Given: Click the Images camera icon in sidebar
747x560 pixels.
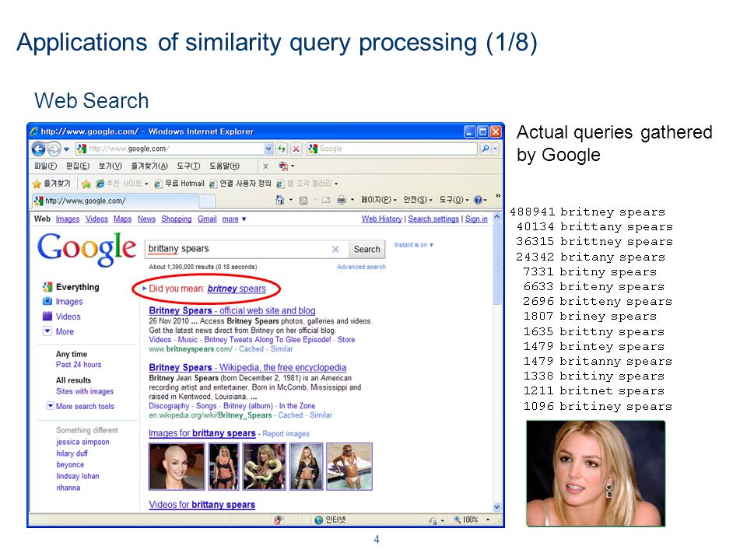Looking at the screenshot, I should click(47, 302).
